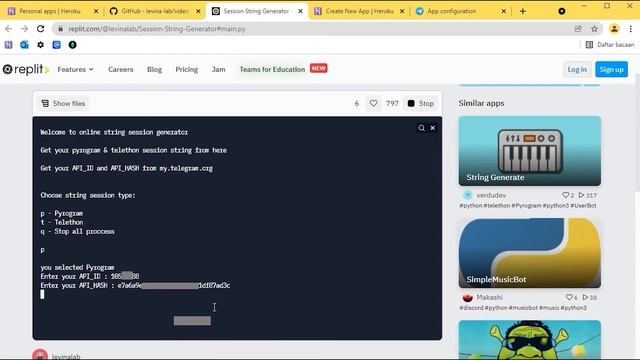This screenshot has height=360, width=640.
Task: Switch to Personal apps Heroku tab
Action: point(50,11)
